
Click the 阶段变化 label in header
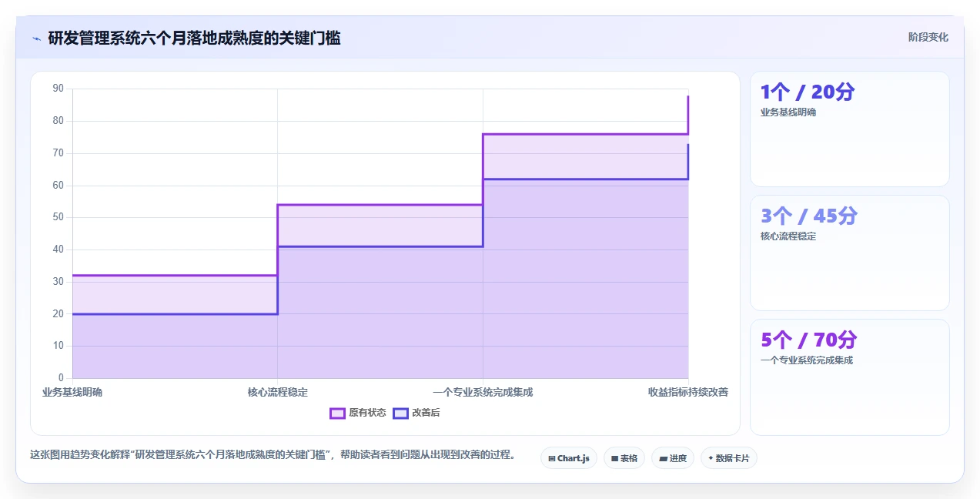click(928, 37)
